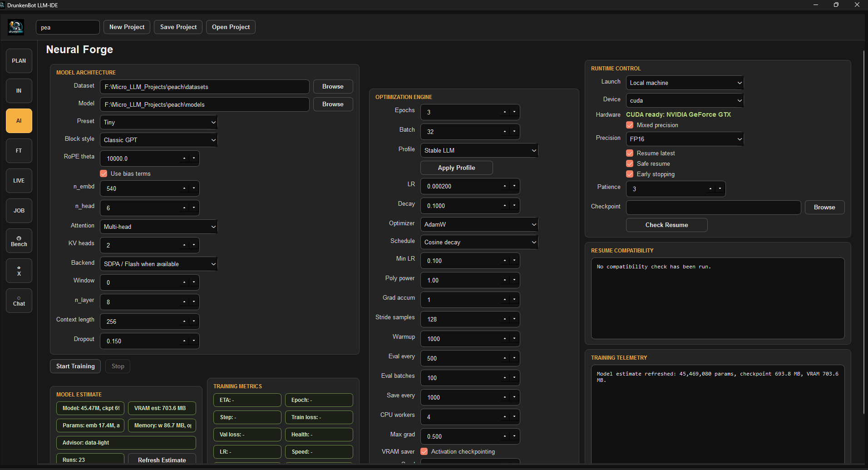Screen dimensions: 868x470
Task: Click the empty Checkpoint path field
Action: [x=713, y=208]
